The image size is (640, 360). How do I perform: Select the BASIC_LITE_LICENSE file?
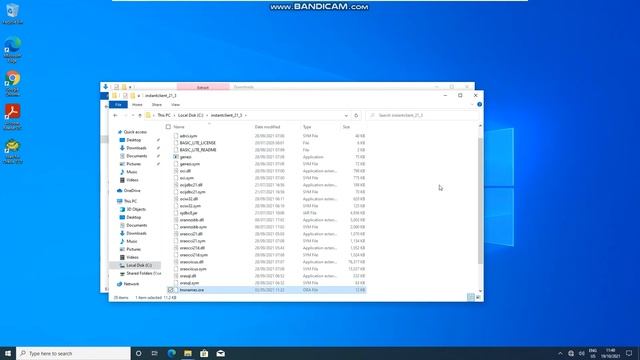[x=198, y=143]
